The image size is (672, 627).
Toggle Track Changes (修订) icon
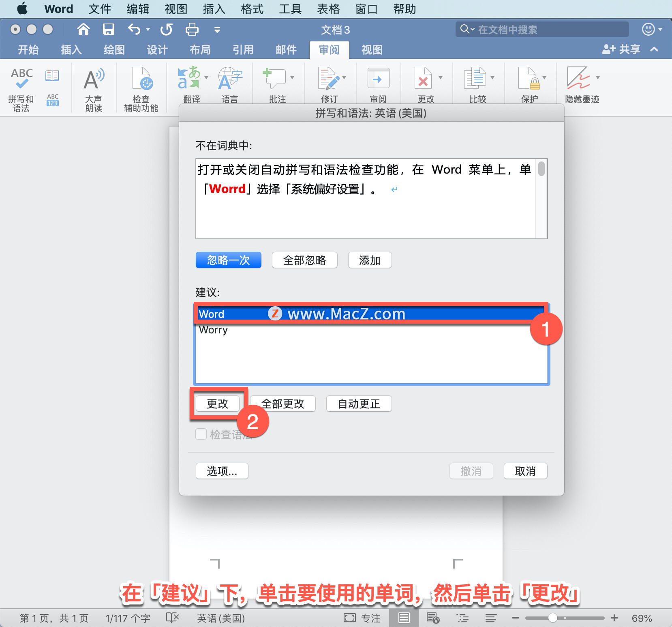click(329, 78)
